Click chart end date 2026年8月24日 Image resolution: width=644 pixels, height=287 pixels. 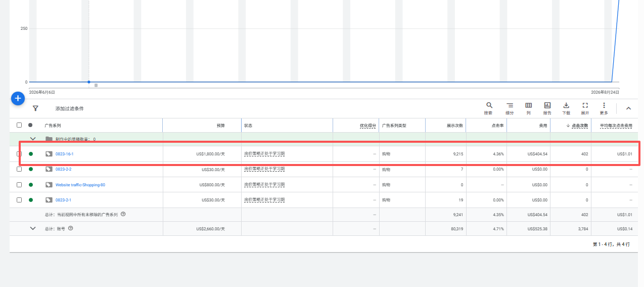coord(605,92)
